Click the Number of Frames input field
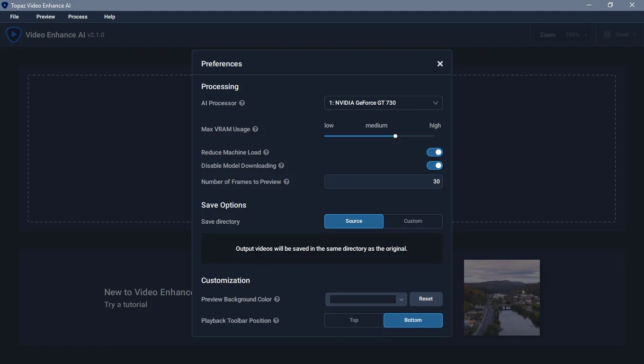The width and height of the screenshot is (644, 364). point(384,182)
